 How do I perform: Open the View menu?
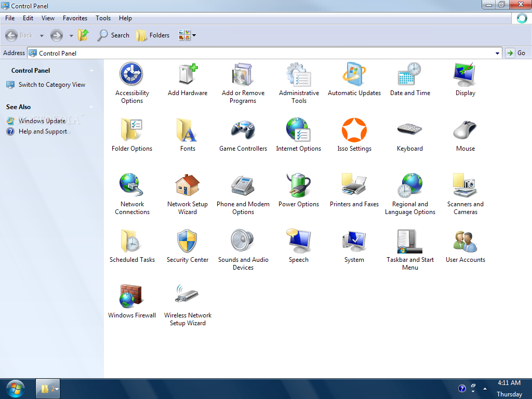48,18
